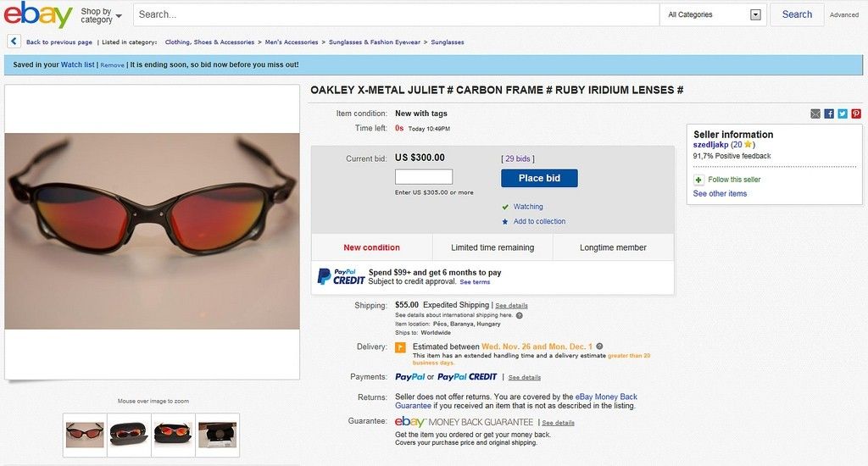Follow this seller plus toggle
The height and width of the screenshot is (466, 868).
(698, 180)
